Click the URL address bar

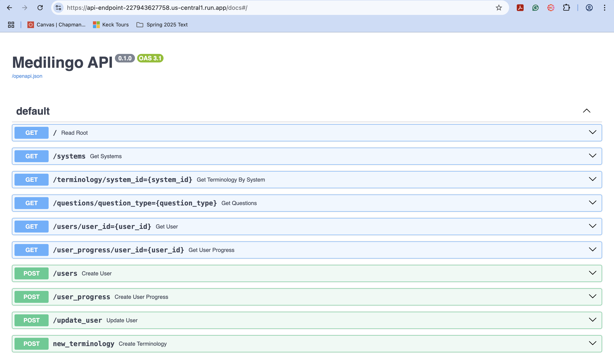click(270, 8)
